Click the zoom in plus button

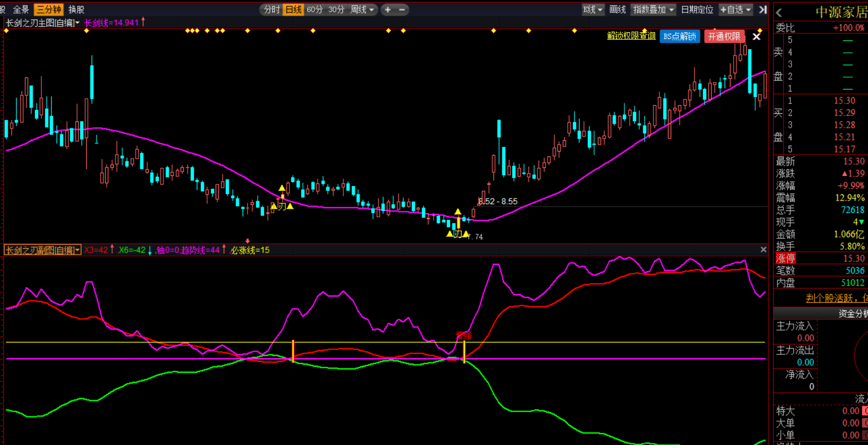pos(388,10)
